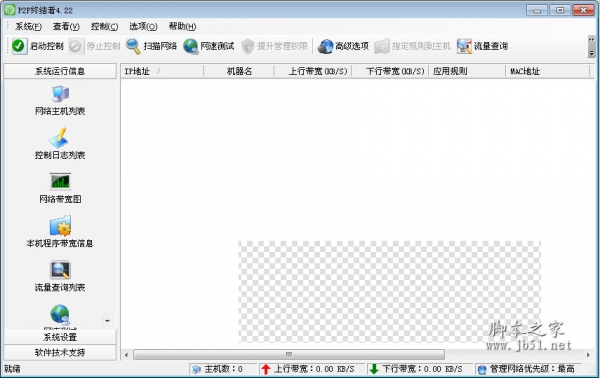600x378 pixels.
Task: Click the horizontal scrollbar right arrow
Action: pyautogui.click(x=589, y=355)
